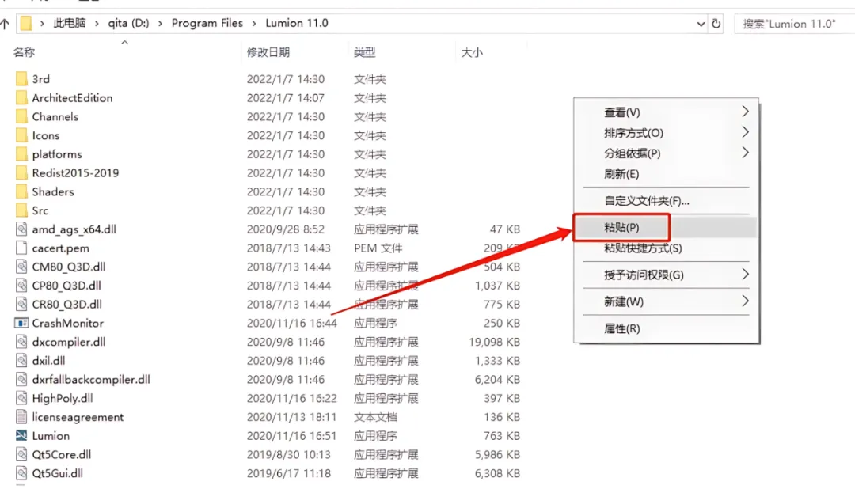Click the Lumion 11.0 search box
The height and width of the screenshot is (504, 855).
tap(795, 24)
